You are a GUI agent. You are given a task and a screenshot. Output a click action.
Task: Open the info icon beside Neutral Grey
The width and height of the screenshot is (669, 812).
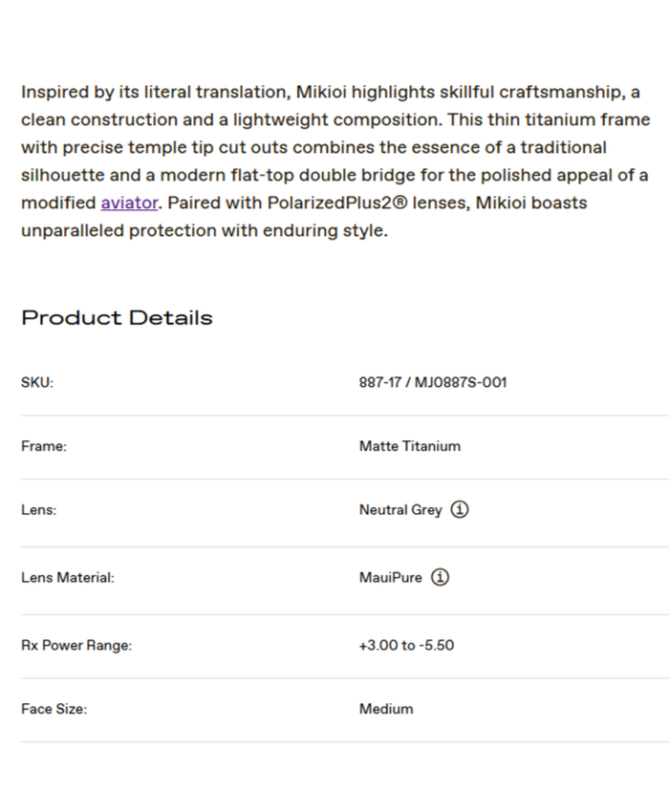460,510
